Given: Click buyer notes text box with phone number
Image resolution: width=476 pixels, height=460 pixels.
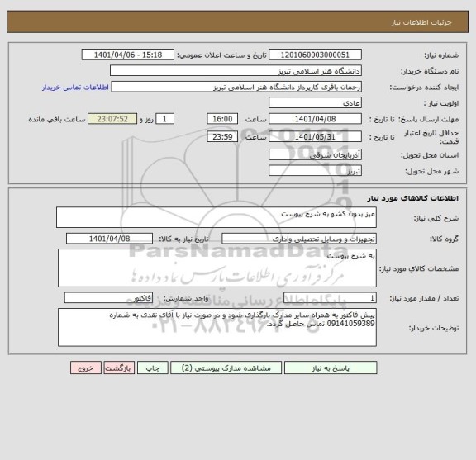Looking at the screenshot, I should [217, 327].
